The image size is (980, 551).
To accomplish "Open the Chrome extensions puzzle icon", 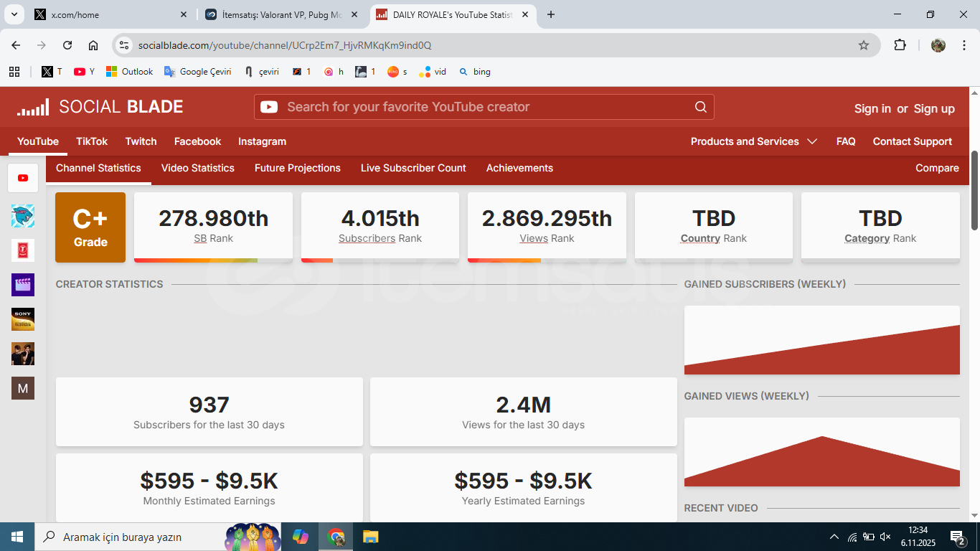I will 900,45.
